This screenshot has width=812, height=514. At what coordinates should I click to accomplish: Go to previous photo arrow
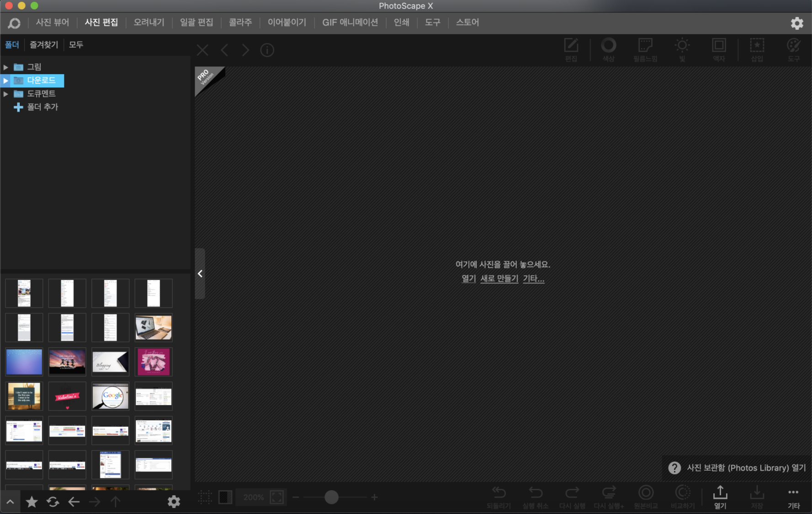[224, 50]
